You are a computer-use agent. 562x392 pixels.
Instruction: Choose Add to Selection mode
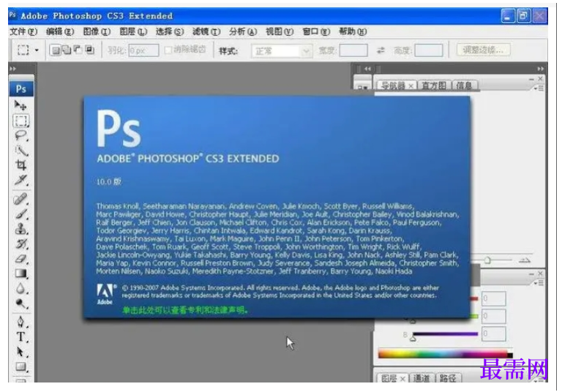[67, 50]
